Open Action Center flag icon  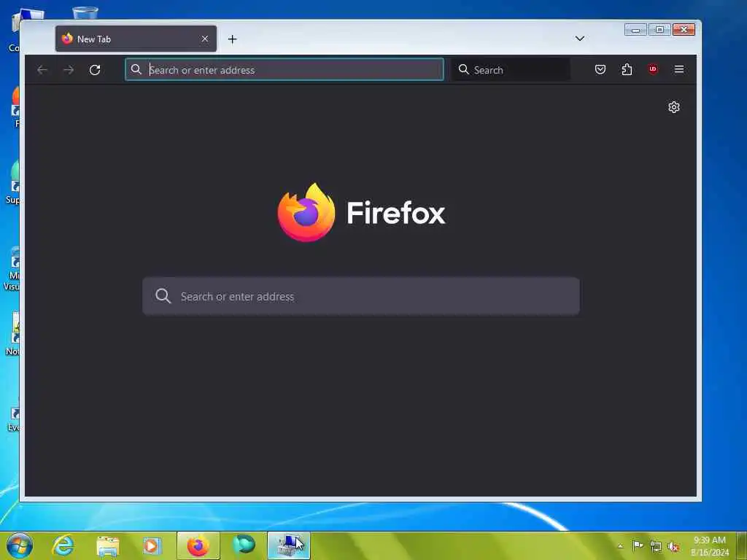(638, 545)
